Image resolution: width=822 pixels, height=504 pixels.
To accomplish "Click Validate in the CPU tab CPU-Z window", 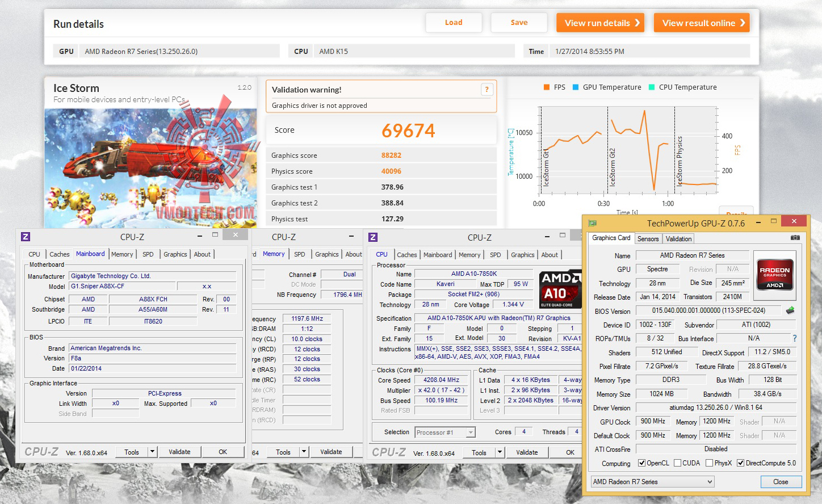I will 527,452.
